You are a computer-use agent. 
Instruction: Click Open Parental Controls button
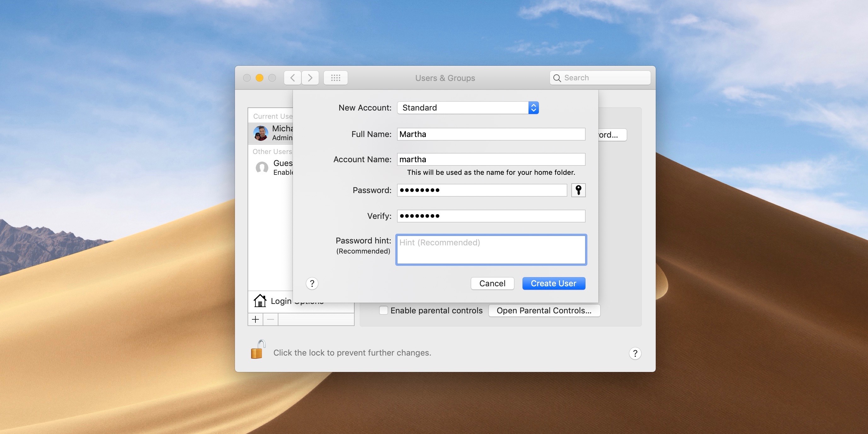tap(544, 310)
